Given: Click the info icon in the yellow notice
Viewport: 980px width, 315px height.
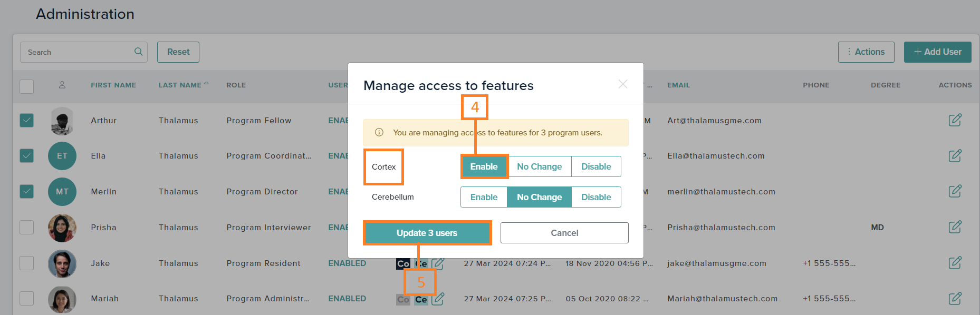Looking at the screenshot, I should [x=379, y=132].
